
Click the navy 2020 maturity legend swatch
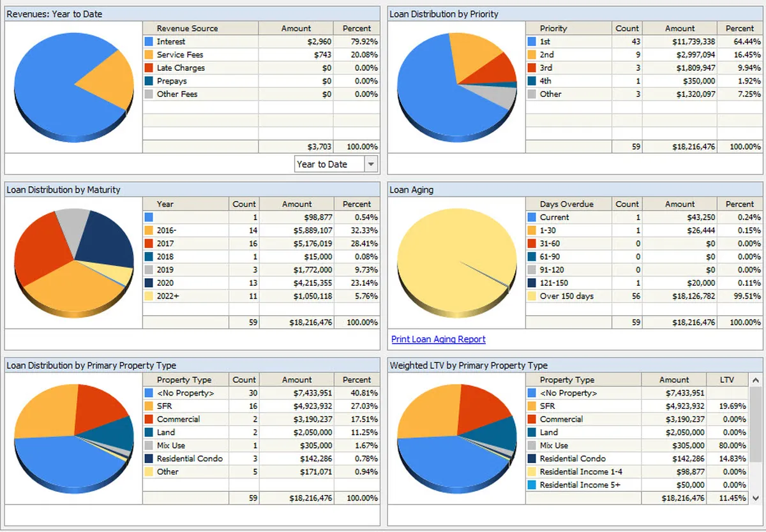click(149, 283)
